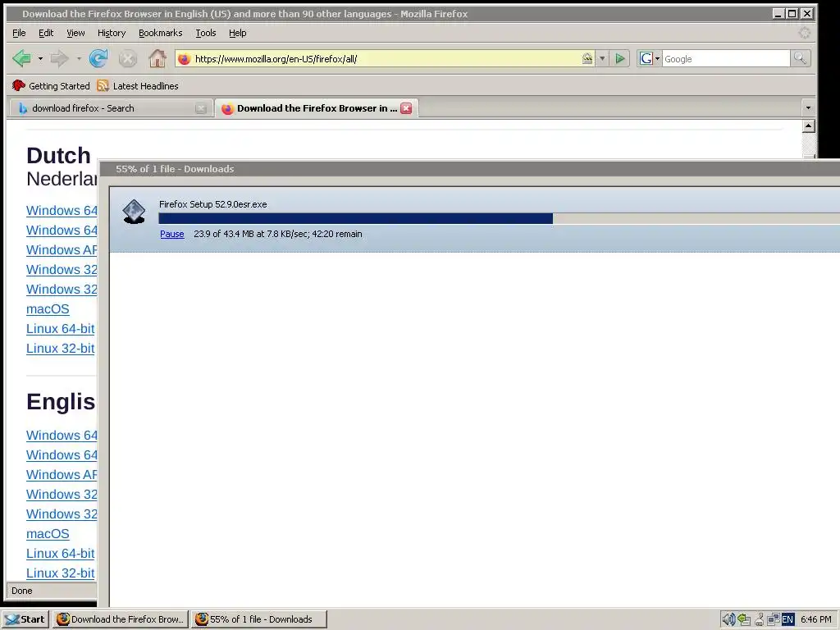The width and height of the screenshot is (840, 630).
Task: Click the EN language indicator in tray
Action: coord(787,619)
